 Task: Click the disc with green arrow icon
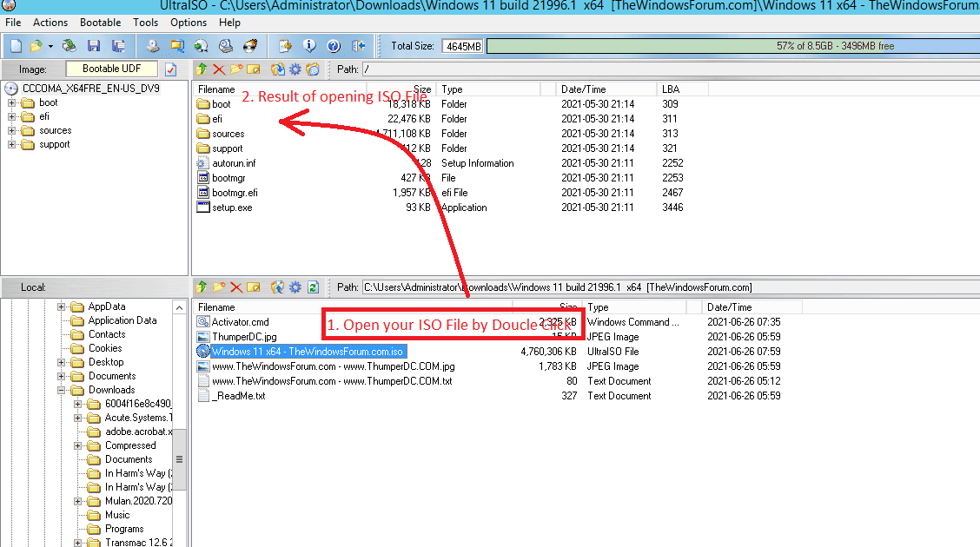(x=202, y=45)
